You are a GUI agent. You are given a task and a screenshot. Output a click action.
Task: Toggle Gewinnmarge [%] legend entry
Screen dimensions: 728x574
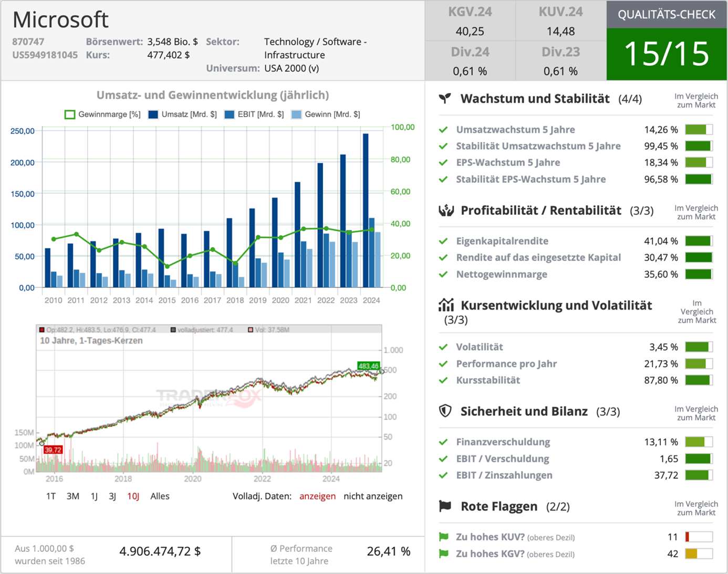tap(103, 114)
